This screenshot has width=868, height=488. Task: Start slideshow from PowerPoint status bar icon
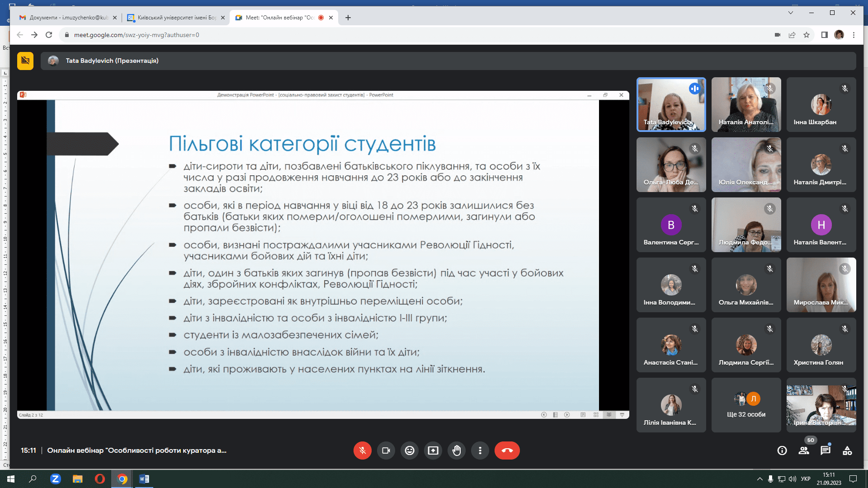623,414
